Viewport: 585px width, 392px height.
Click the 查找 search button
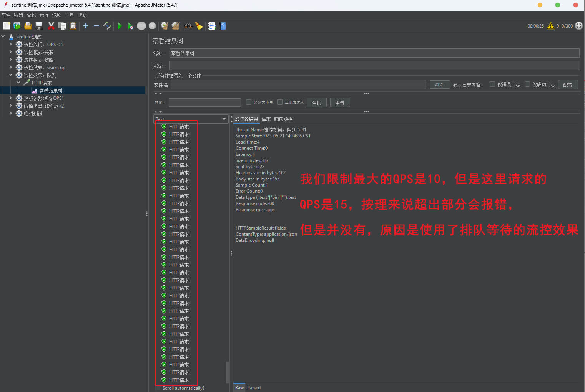pyautogui.click(x=317, y=103)
